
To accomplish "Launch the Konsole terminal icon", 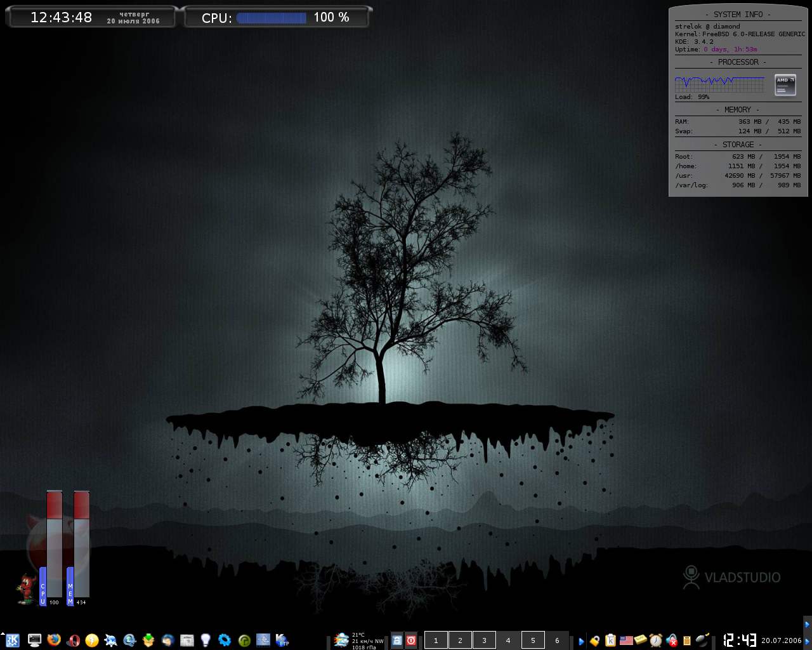I will pyautogui.click(x=34, y=640).
